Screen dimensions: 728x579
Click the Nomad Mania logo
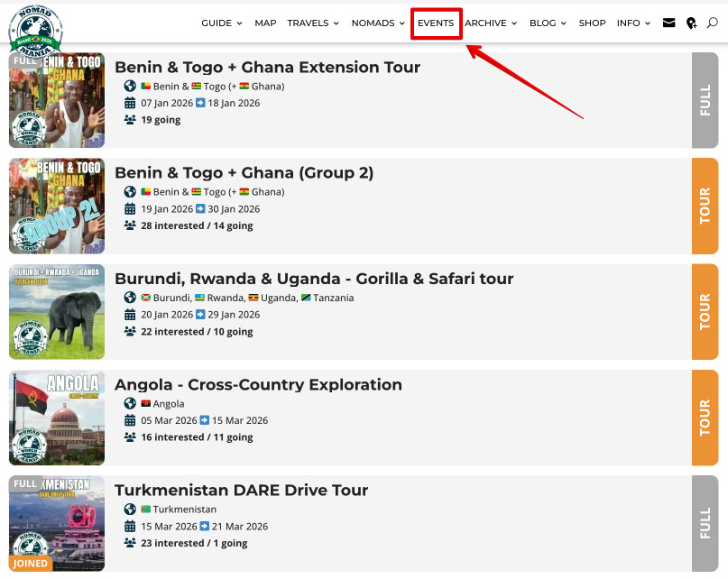pos(35,29)
